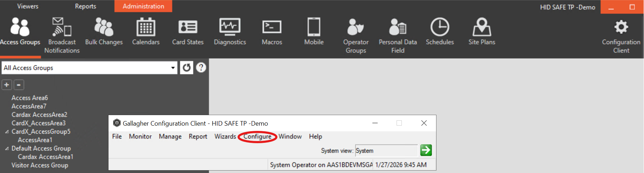The image size is (644, 173).
Task: Expand all tree nodes with plus button
Action: pos(7,85)
